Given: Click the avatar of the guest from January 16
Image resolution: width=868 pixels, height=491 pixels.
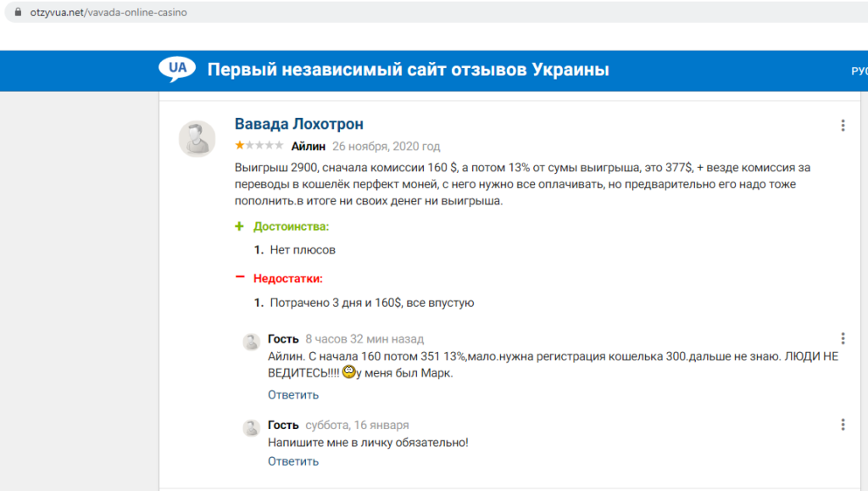Looking at the screenshot, I should coord(251,427).
